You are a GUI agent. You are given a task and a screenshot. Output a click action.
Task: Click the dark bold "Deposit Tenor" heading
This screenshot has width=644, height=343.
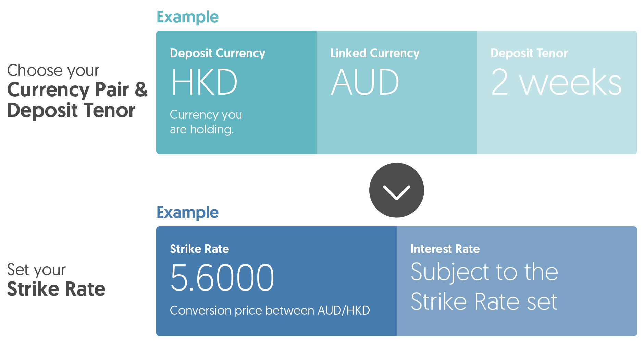click(x=71, y=110)
